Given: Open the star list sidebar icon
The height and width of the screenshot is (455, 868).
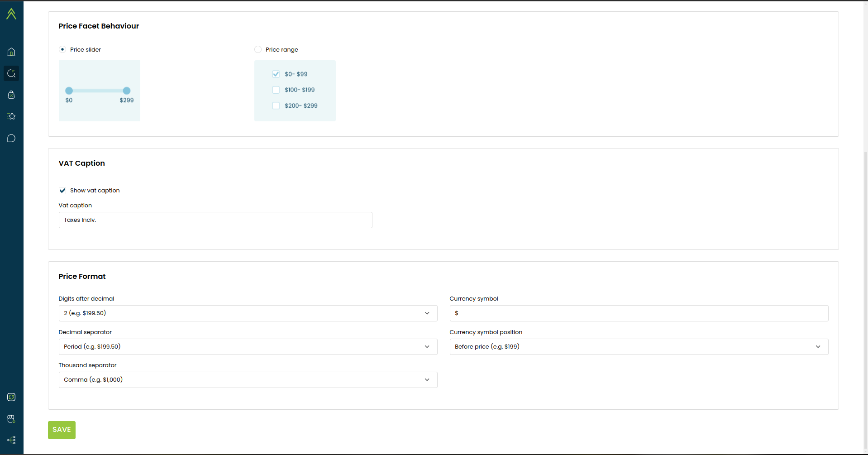Looking at the screenshot, I should (11, 116).
